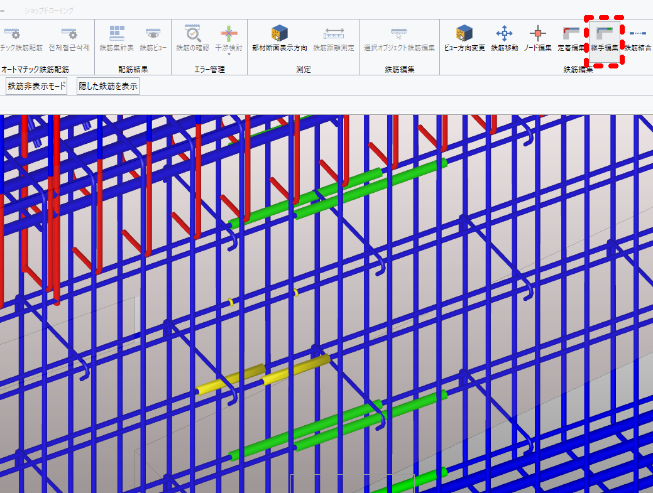Choose the 鉄筋移動 move rebar tool
The height and width of the screenshot is (493, 653).
coord(504,38)
